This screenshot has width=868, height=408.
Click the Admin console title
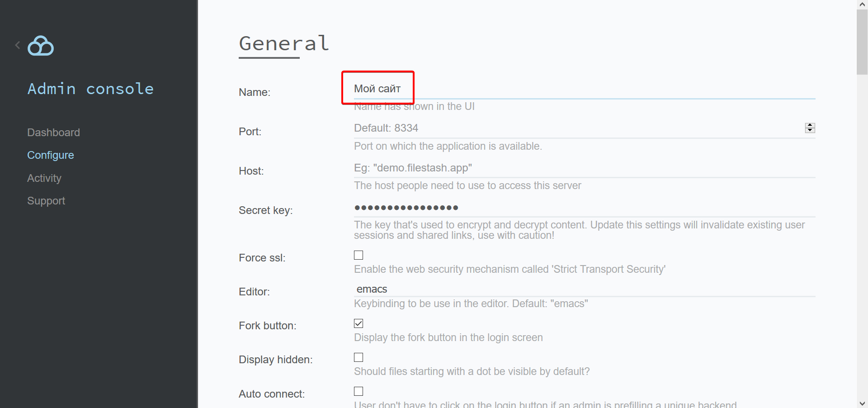[90, 89]
